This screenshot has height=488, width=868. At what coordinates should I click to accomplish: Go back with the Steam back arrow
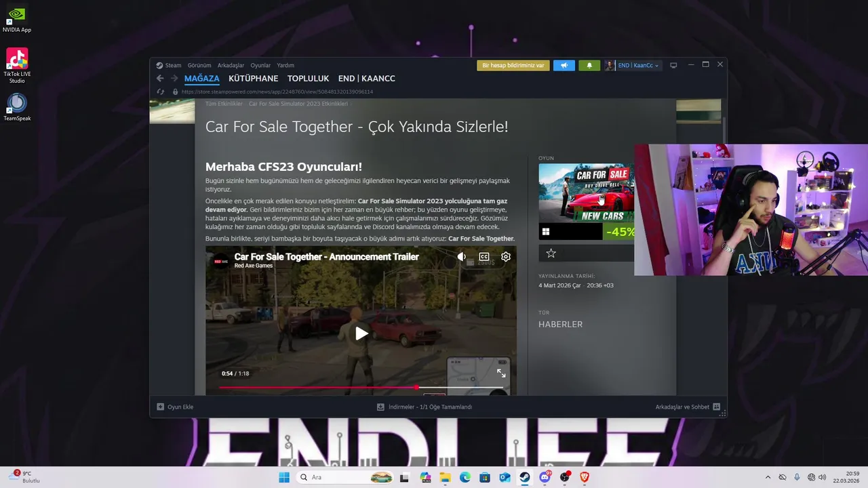coord(160,79)
